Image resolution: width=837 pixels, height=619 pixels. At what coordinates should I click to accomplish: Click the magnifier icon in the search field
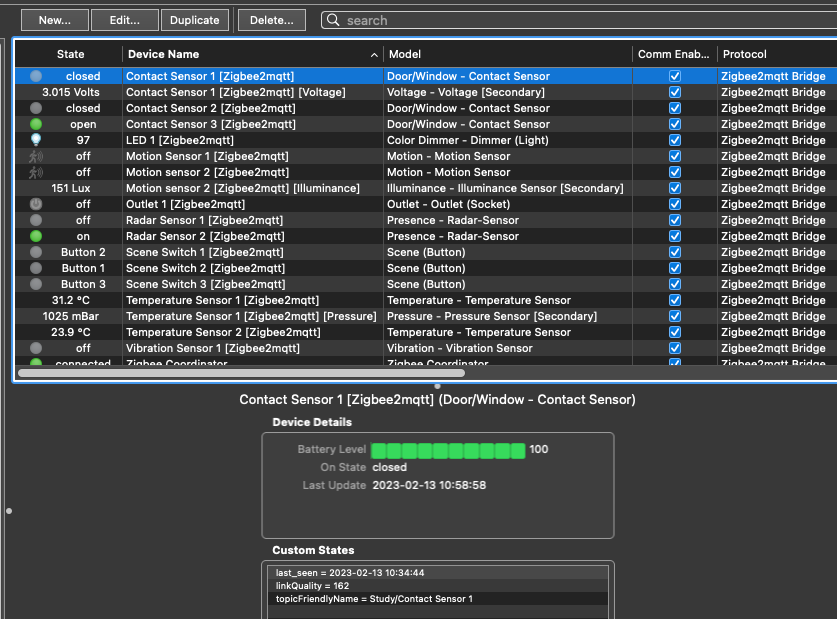[333, 20]
